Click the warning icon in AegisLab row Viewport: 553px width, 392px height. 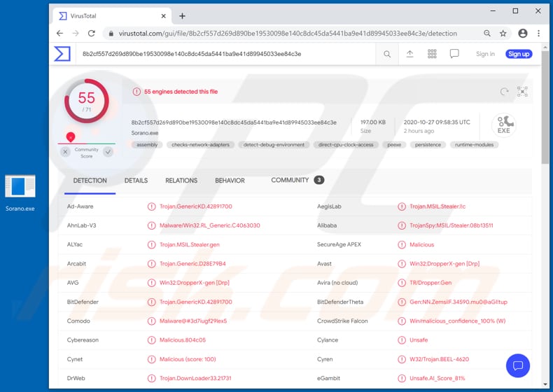click(401, 206)
